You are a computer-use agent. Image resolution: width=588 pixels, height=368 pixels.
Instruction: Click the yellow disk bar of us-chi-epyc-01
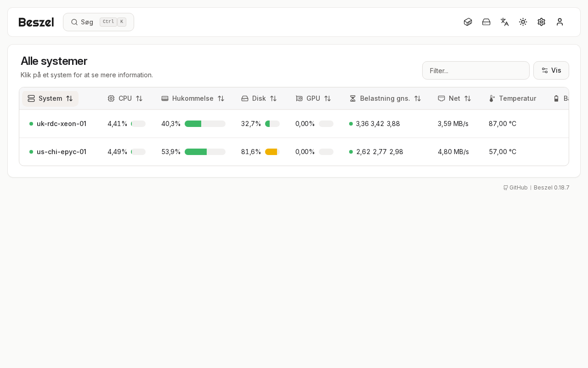click(272, 152)
